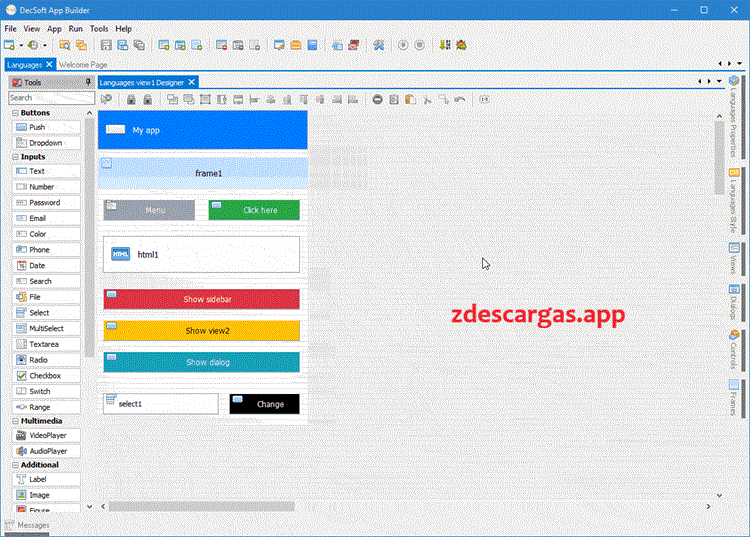Viewport: 750px width, 537px height.
Task: Open the Controls side panel
Action: [734, 350]
